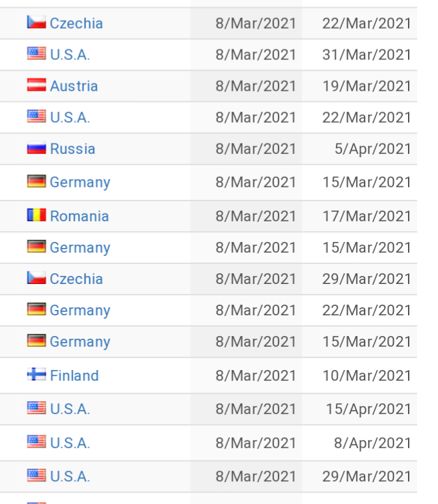The width and height of the screenshot is (438, 504).
Task: Click the Austria flag icon
Action: coord(36,85)
